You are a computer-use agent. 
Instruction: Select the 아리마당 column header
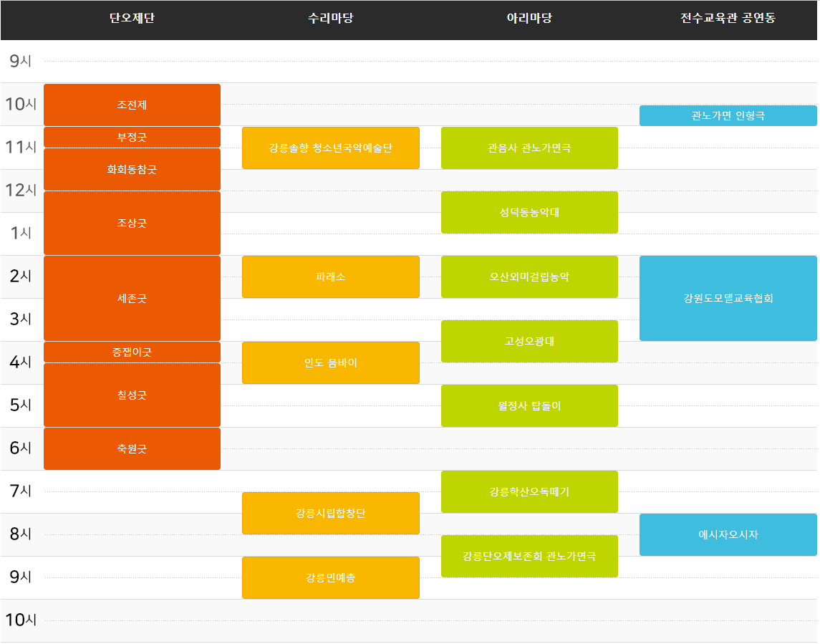pos(529,19)
